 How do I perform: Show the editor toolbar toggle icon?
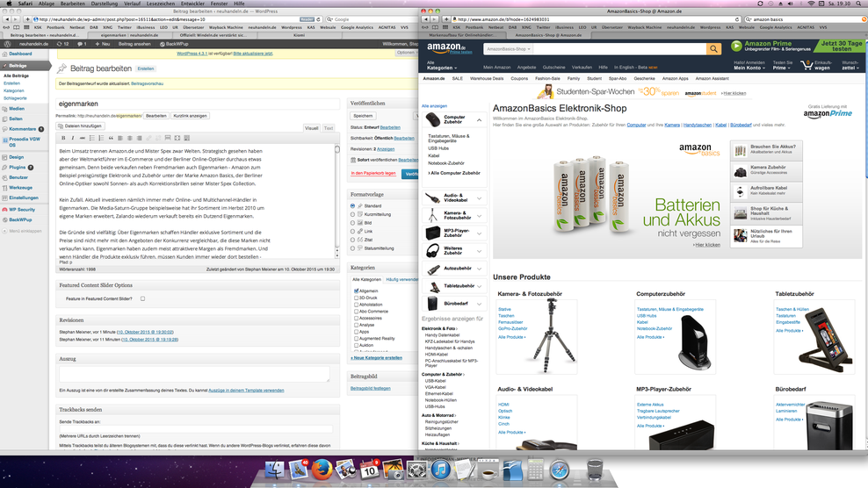pyautogui.click(x=186, y=138)
